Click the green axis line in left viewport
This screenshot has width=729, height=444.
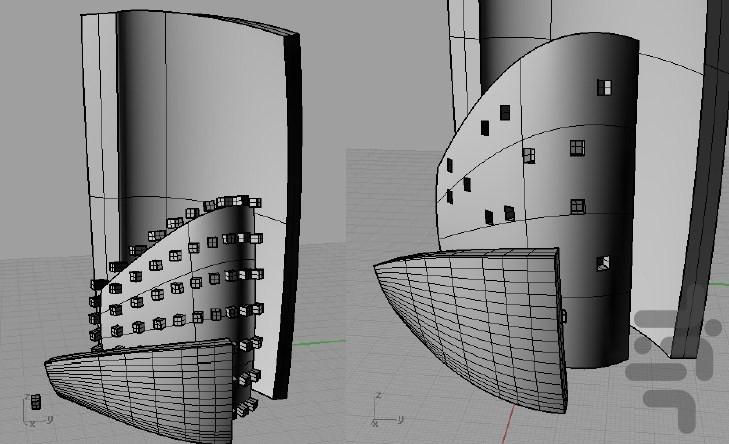point(320,342)
